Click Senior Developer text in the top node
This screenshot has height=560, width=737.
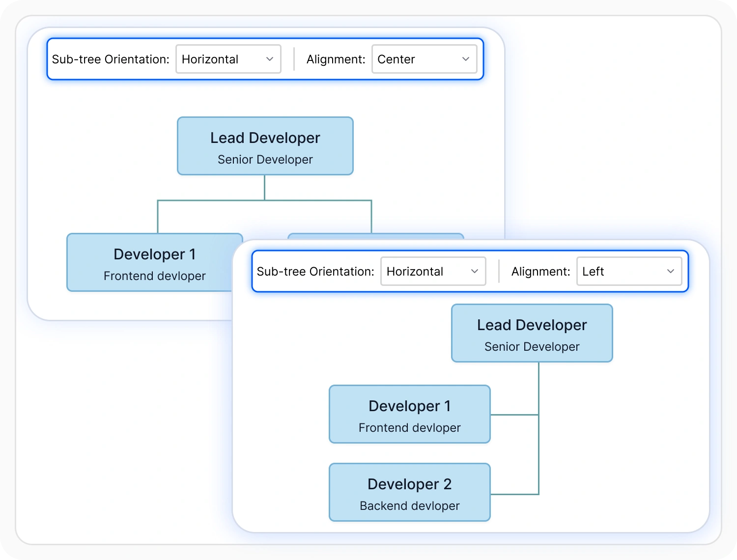[x=265, y=160]
